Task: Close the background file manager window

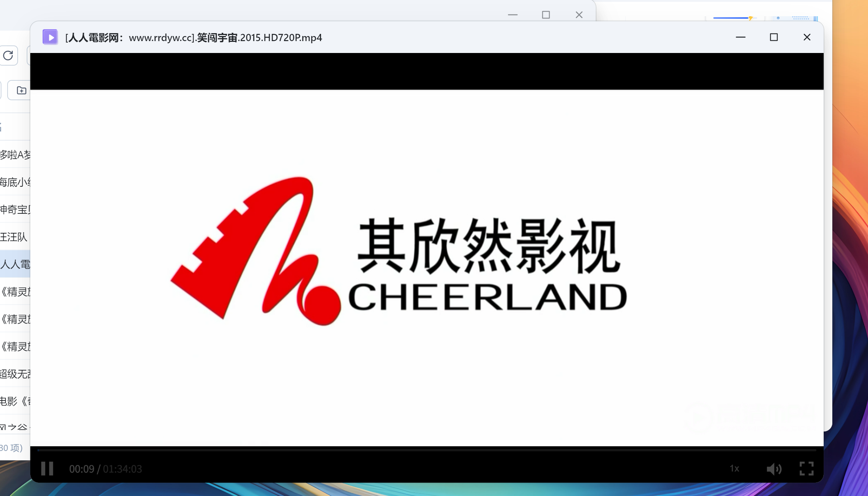Action: (x=579, y=15)
